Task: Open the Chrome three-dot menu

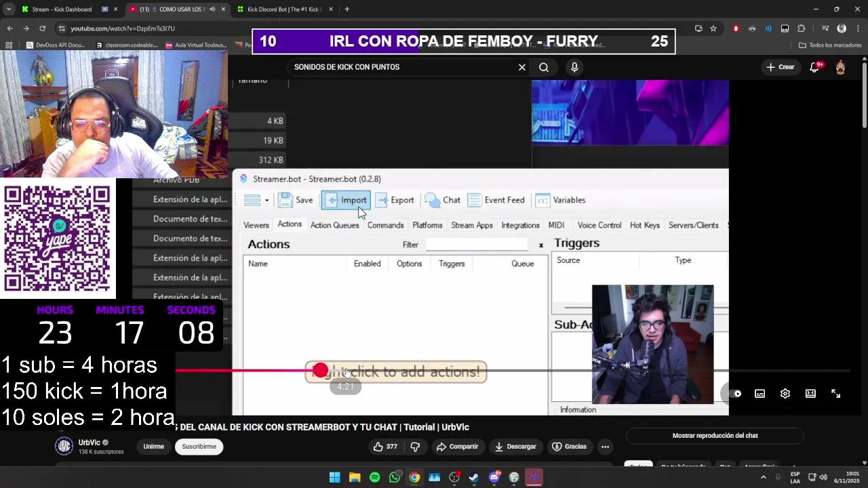Action: point(857,28)
